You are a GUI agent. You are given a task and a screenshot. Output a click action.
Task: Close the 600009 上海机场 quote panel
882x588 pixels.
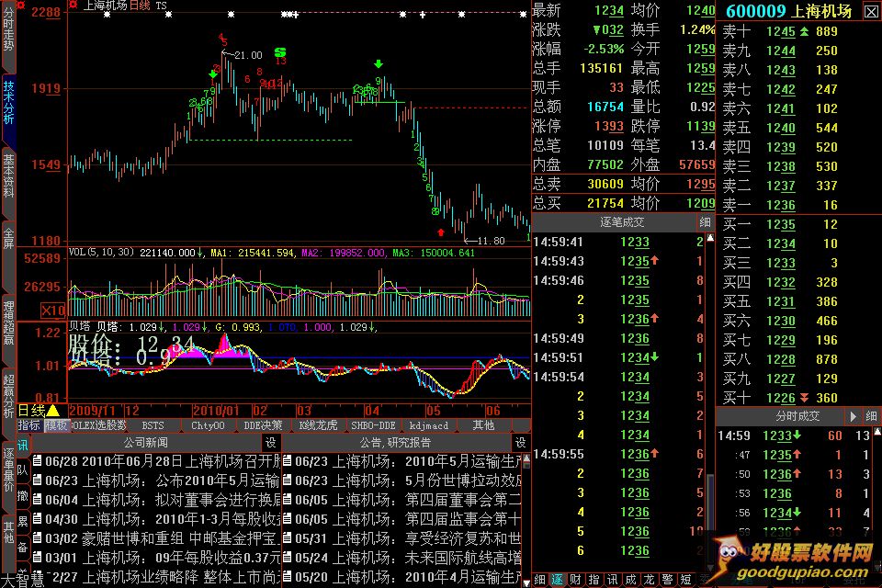[x=870, y=11]
